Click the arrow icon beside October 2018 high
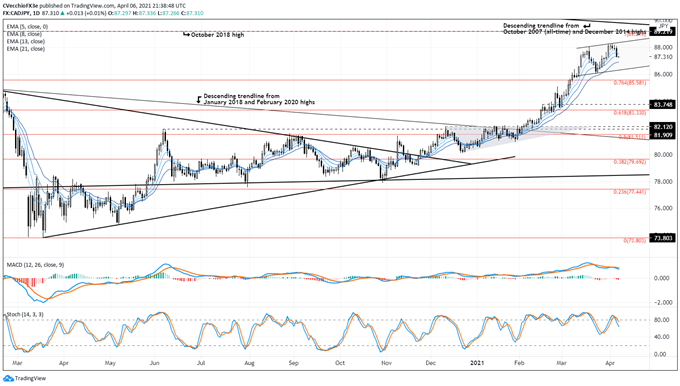680x386 pixels. (186, 35)
